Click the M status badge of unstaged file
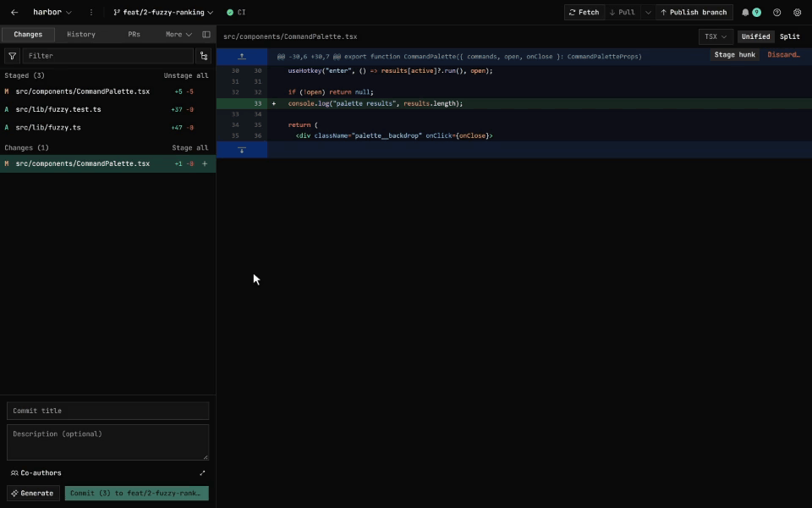Viewport: 812px width, 508px height. [x=7, y=163]
